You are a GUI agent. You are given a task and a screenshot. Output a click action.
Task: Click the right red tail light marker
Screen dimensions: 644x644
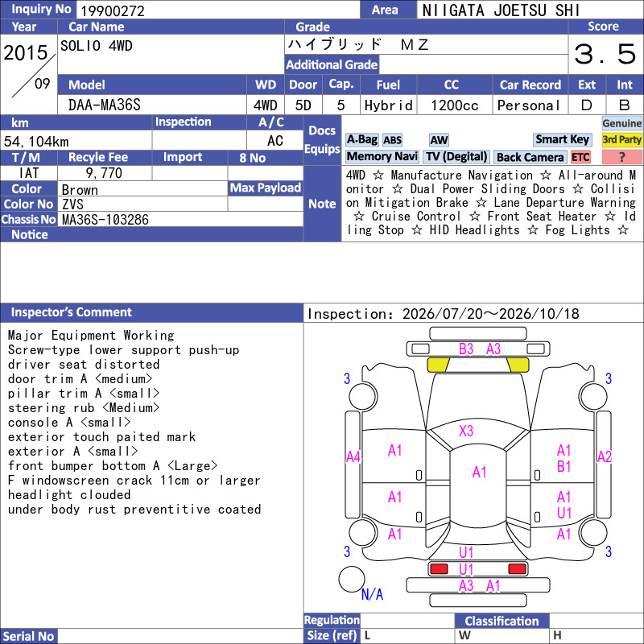pyautogui.click(x=517, y=569)
